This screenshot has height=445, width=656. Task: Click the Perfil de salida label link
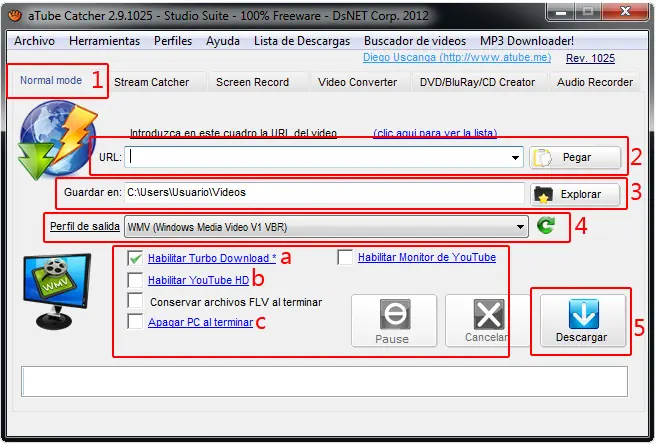click(x=85, y=226)
